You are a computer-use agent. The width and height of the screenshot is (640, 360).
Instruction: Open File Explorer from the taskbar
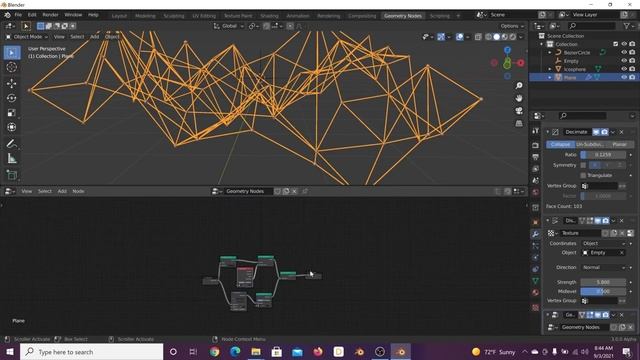[256, 352]
